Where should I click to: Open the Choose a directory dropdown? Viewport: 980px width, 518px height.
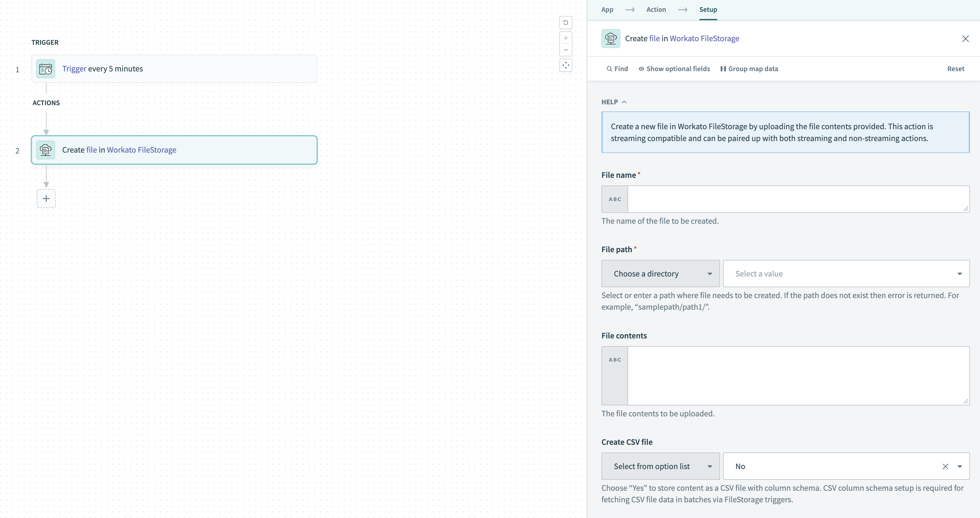click(x=660, y=274)
